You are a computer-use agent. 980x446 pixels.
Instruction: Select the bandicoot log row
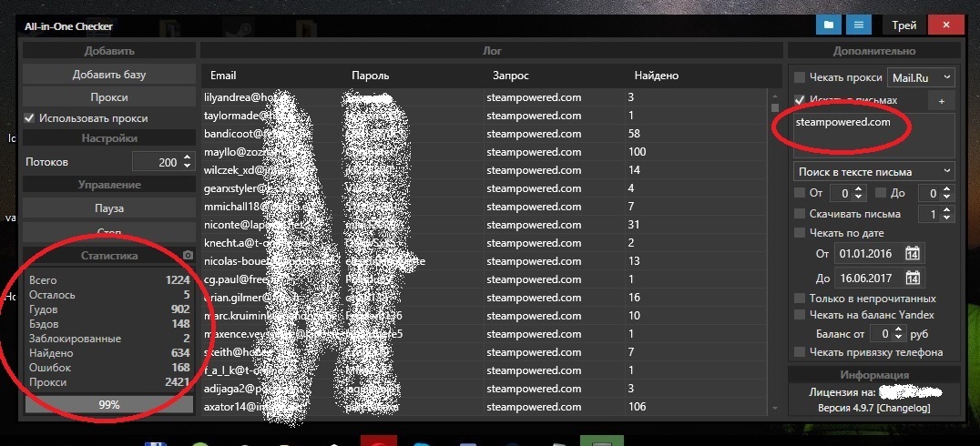click(485, 134)
